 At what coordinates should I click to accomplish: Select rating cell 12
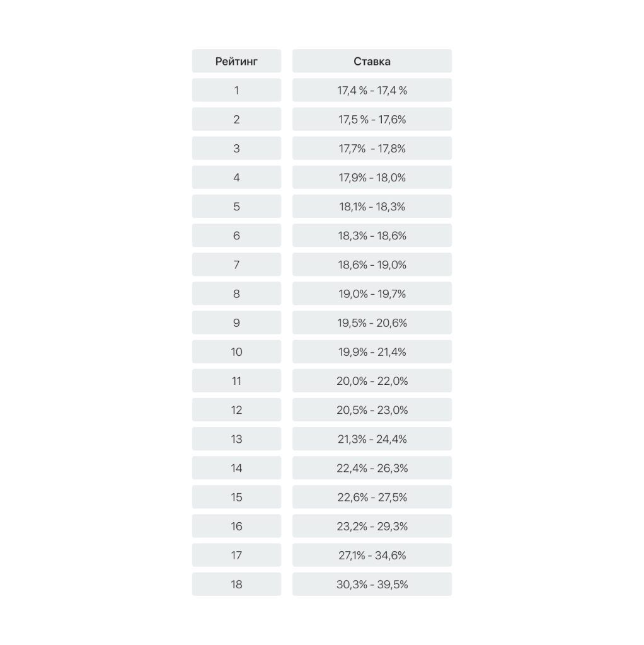pyautogui.click(x=236, y=410)
